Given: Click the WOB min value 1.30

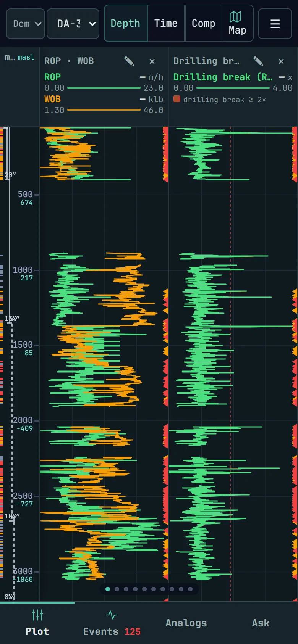Looking at the screenshot, I should tap(54, 110).
